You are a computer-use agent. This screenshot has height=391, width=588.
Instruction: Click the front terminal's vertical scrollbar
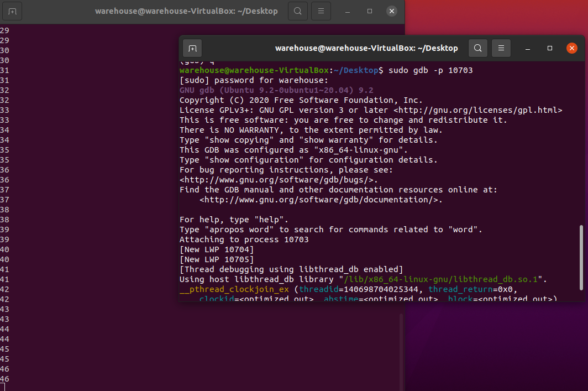[581, 257]
